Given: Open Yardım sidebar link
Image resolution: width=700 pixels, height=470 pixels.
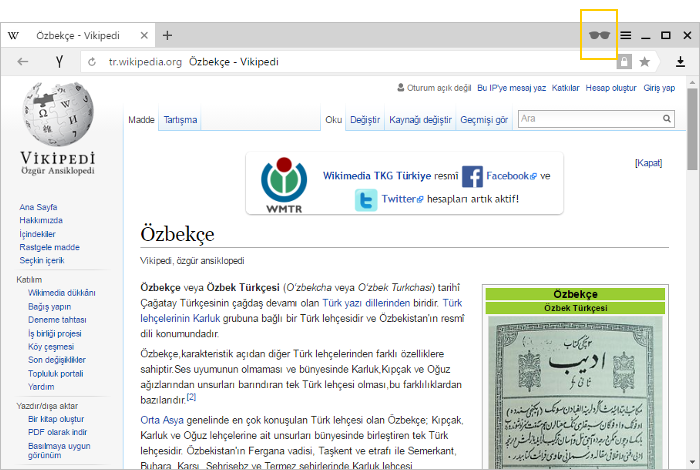Looking at the screenshot, I should [x=41, y=387].
